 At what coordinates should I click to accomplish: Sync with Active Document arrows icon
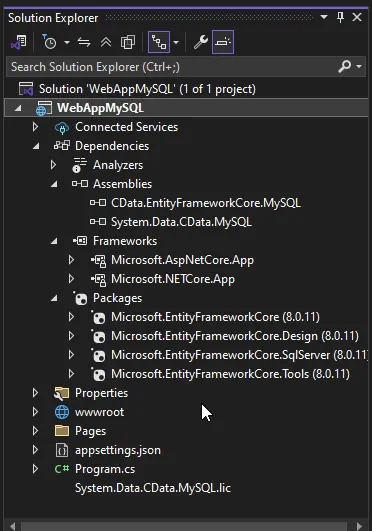point(84,42)
